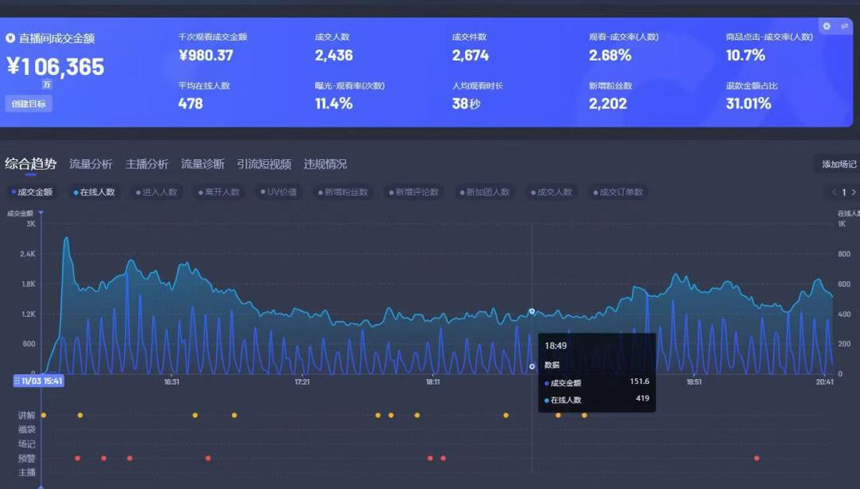This screenshot has width=860, height=489.
Task: Go to next legend page arrow
Action: pos(853,192)
